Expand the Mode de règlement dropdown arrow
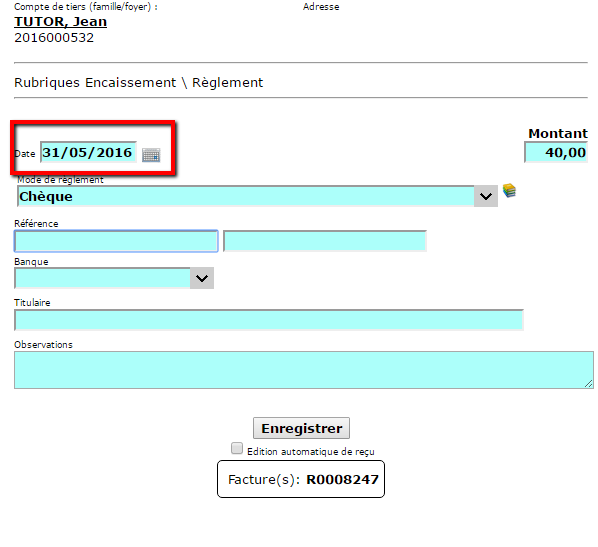This screenshot has width=598, height=547. [x=486, y=196]
